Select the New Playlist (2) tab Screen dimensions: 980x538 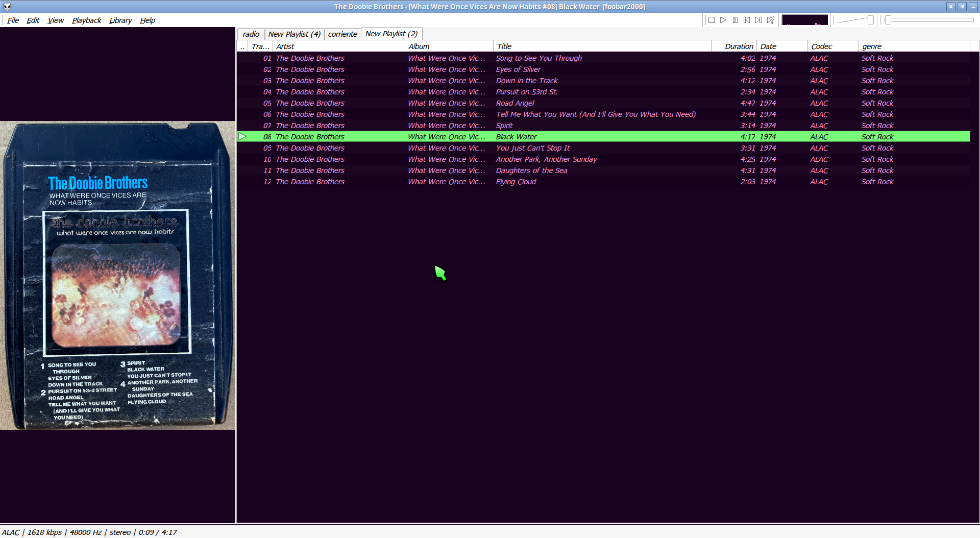coord(391,34)
